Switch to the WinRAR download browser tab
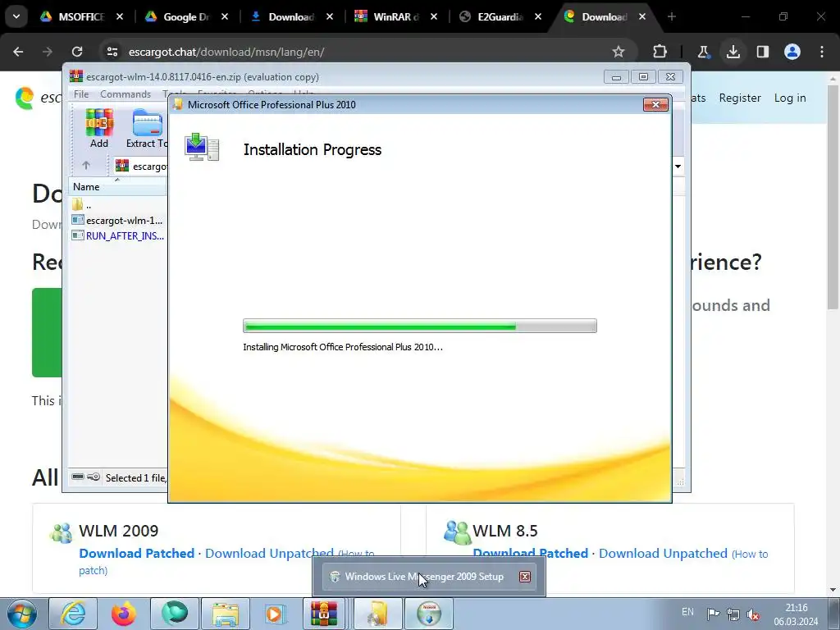This screenshot has height=630, width=840. 395,16
